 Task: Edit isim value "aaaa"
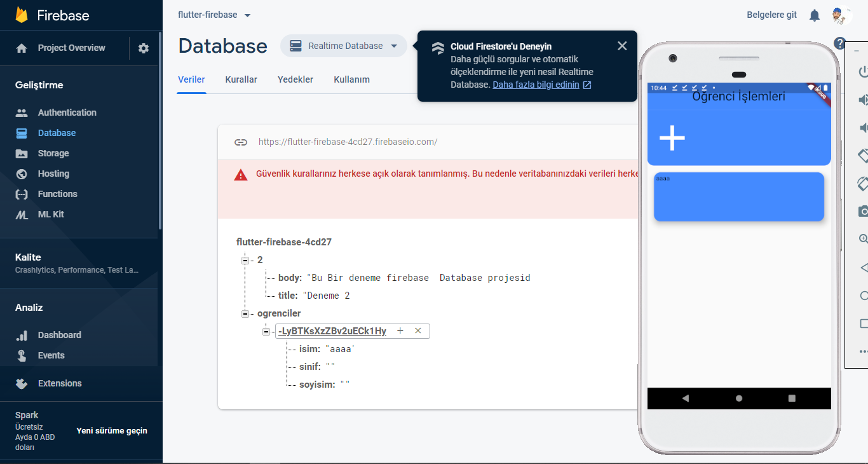coord(339,349)
